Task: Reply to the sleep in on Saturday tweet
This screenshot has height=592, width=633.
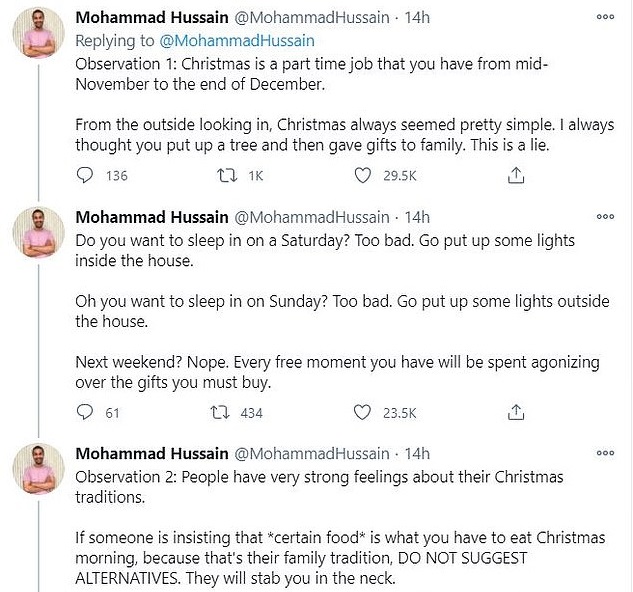Action: pyautogui.click(x=85, y=412)
